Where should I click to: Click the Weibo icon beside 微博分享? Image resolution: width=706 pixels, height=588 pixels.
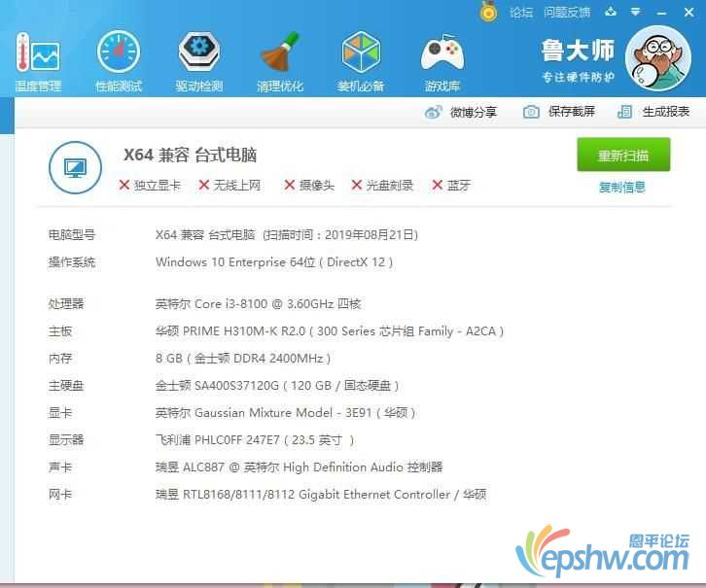(434, 112)
